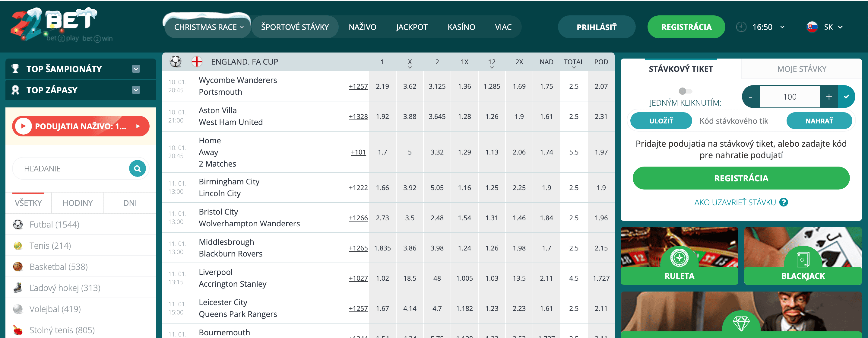Select the Volejbal ball icon
The height and width of the screenshot is (338, 868).
[x=18, y=309]
